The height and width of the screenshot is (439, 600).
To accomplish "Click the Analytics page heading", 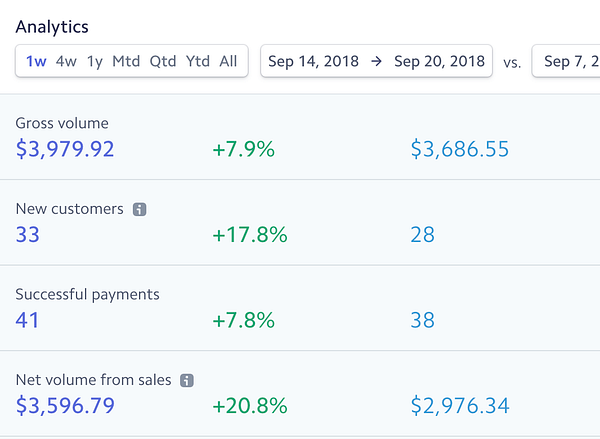I will [52, 27].
